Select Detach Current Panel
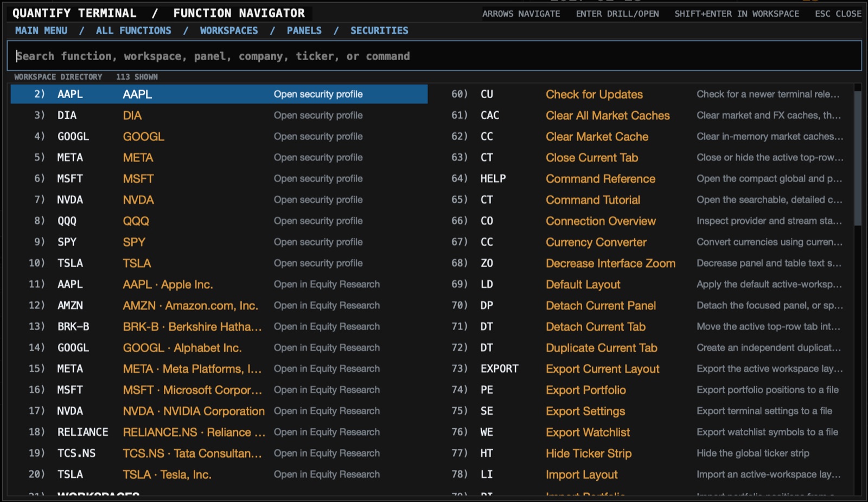The height and width of the screenshot is (502, 868). tap(642, 305)
